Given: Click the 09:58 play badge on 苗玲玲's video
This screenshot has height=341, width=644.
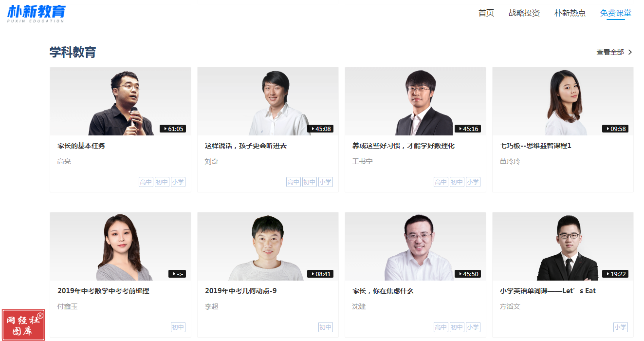Looking at the screenshot, I should click(615, 129).
